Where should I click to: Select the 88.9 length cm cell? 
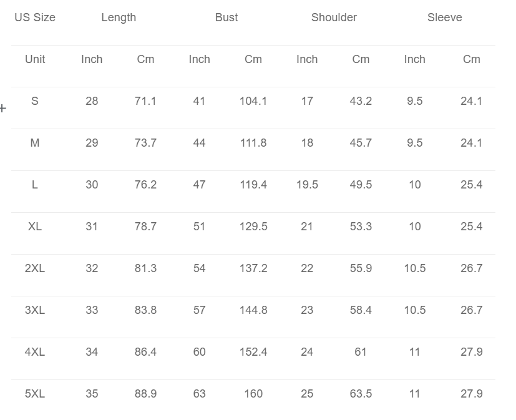click(145, 394)
